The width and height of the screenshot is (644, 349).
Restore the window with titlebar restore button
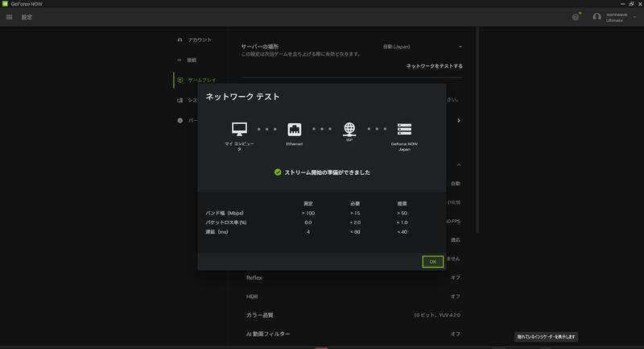point(631,4)
